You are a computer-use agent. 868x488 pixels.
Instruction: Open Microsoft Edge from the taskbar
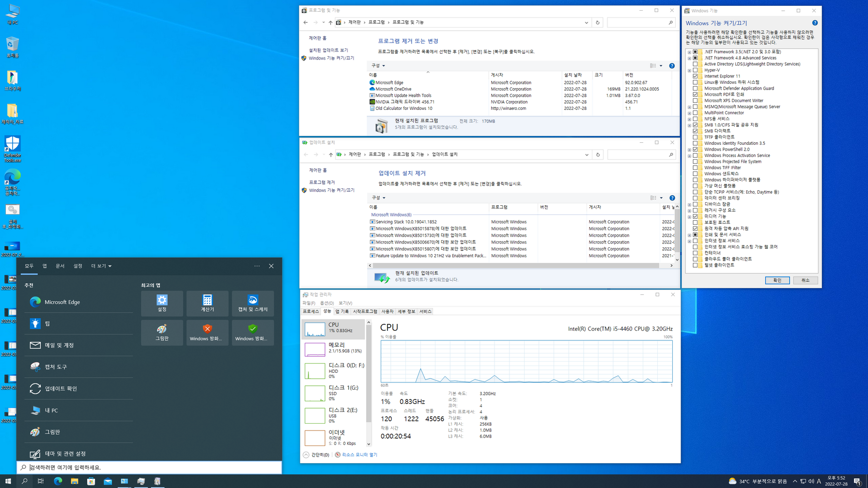(58, 481)
